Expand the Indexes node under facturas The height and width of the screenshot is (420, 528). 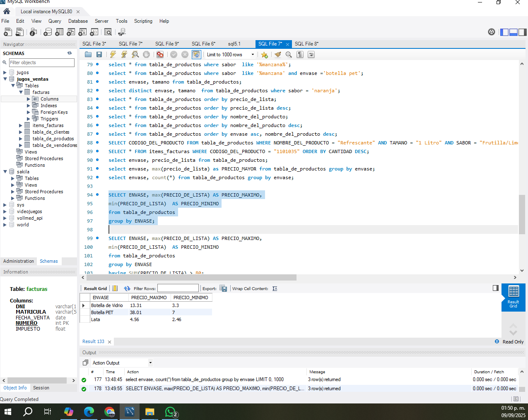pos(29,106)
